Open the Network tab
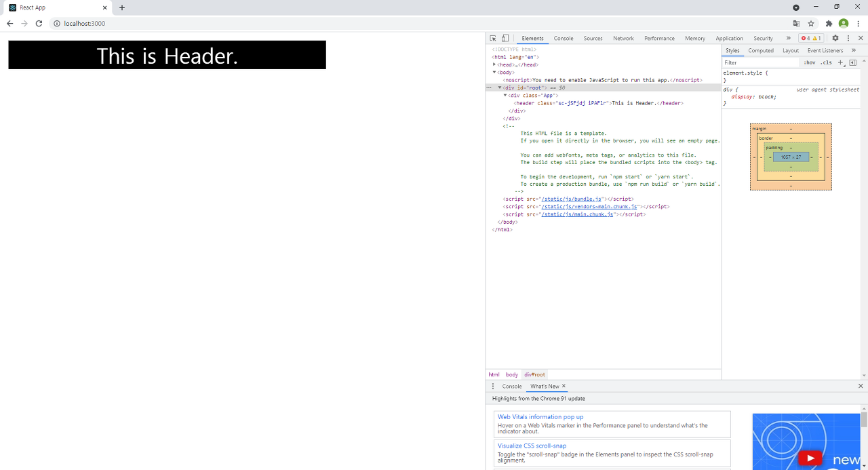The image size is (868, 470). (623, 38)
